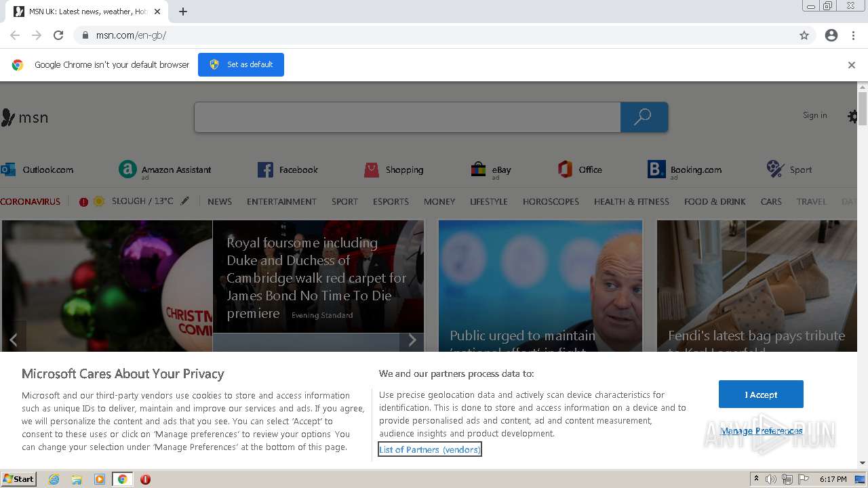
Task: Set Chrome as default browser
Action: [241, 64]
